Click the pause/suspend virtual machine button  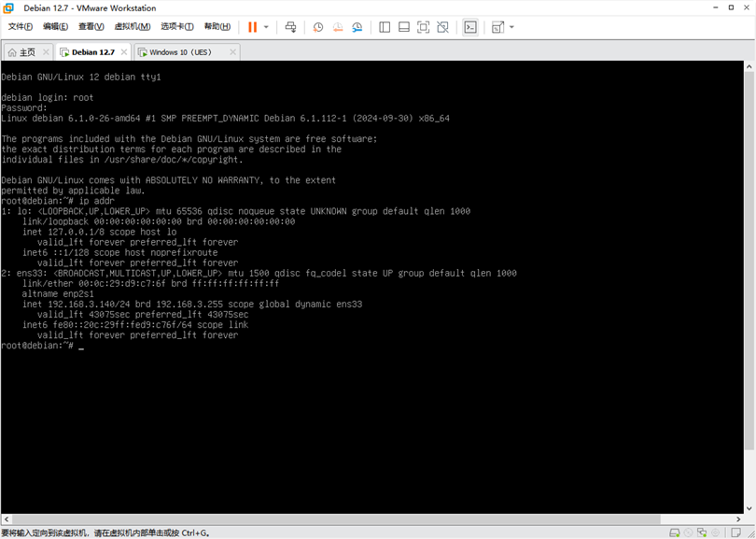coord(252,27)
